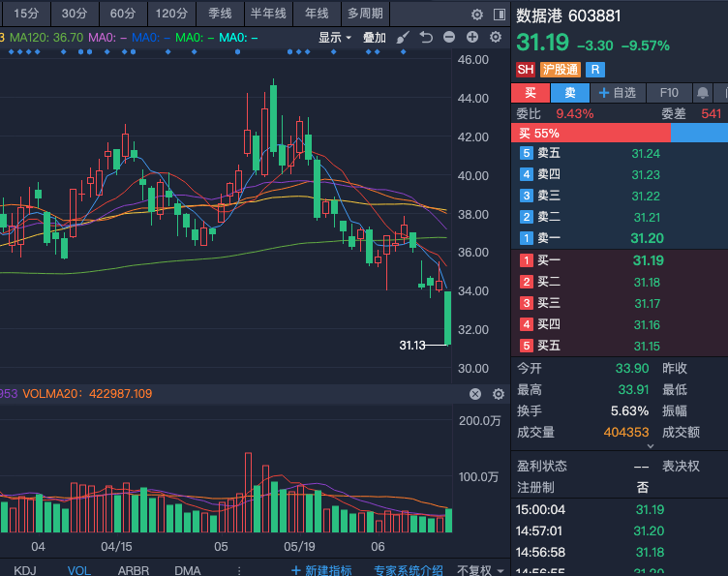Click the 05/19 date axis label
The height and width of the screenshot is (576, 728).
tap(299, 547)
